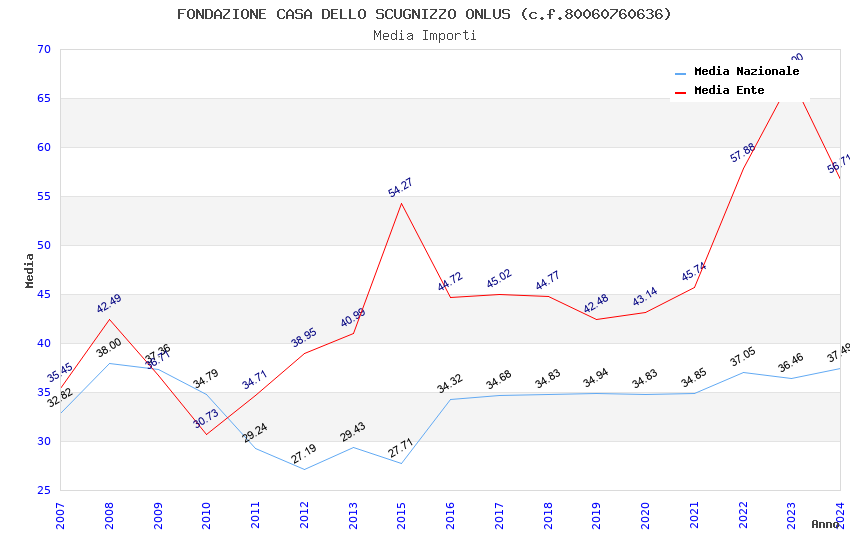This screenshot has height=550, width=850.
Task: Click the 36.46 national value label
Action: coord(791,363)
